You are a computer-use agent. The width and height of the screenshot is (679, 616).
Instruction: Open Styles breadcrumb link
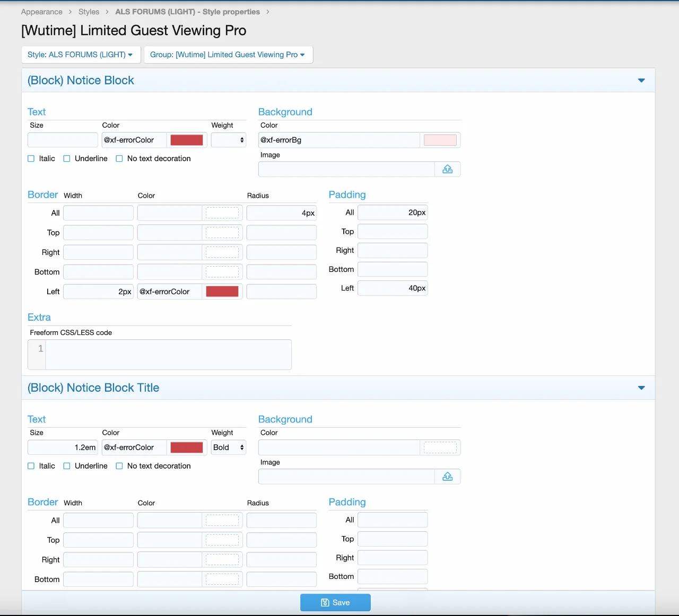tap(89, 12)
